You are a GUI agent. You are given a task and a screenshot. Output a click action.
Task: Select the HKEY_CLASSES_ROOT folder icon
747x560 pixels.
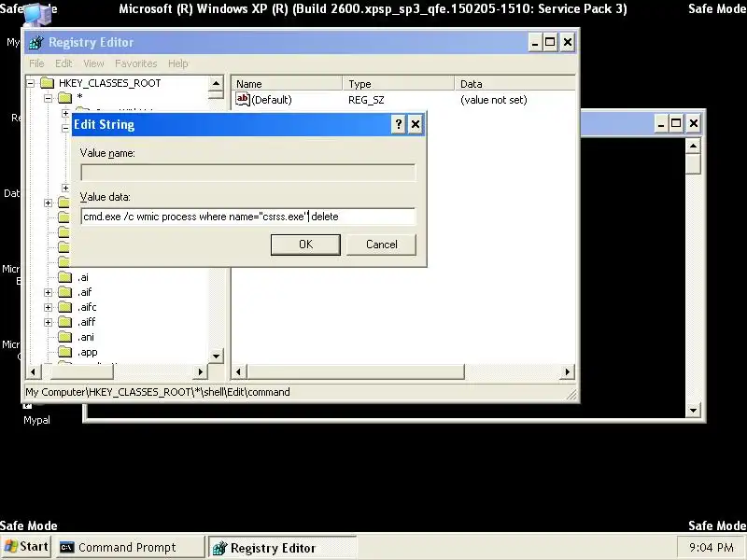[x=48, y=83]
